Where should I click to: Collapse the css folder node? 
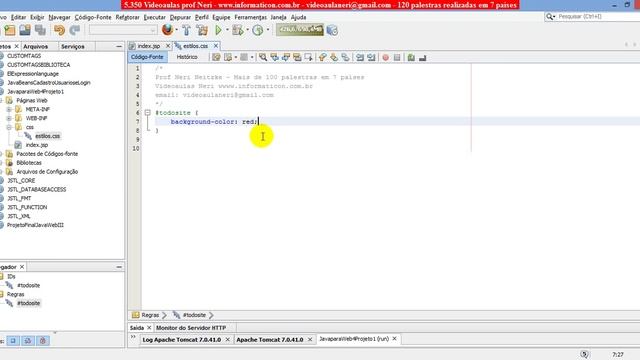[9, 127]
